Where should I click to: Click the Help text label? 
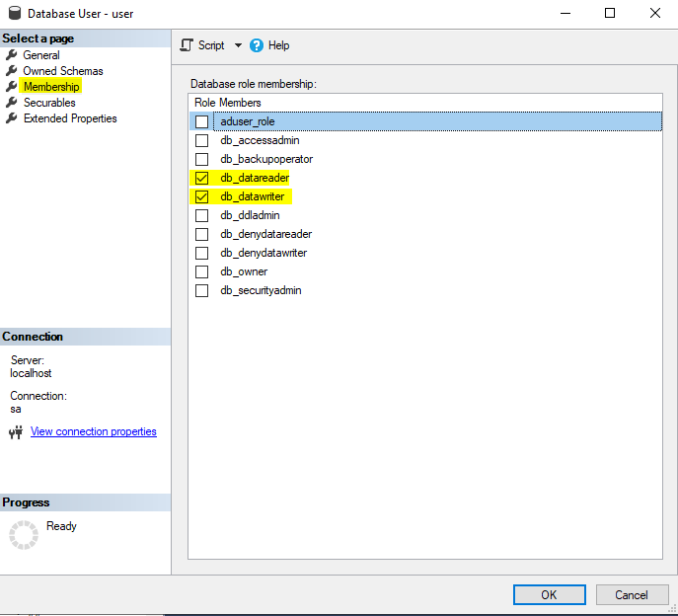coord(278,45)
